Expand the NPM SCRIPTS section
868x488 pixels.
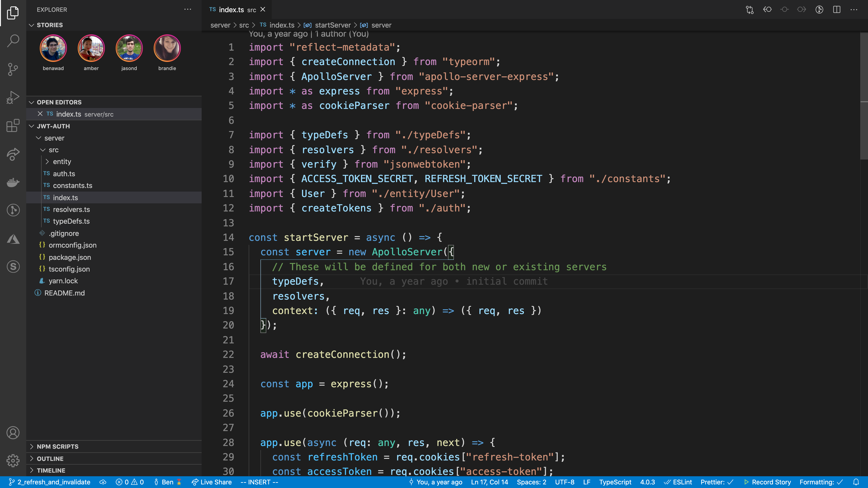[57, 446]
